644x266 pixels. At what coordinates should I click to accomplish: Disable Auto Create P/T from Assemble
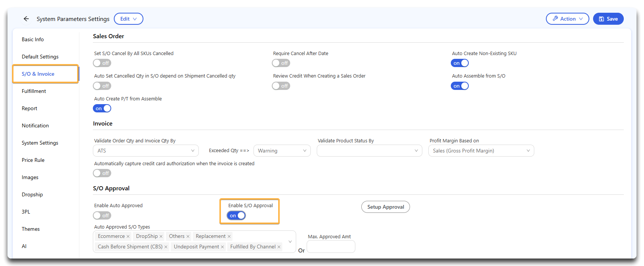102,108
